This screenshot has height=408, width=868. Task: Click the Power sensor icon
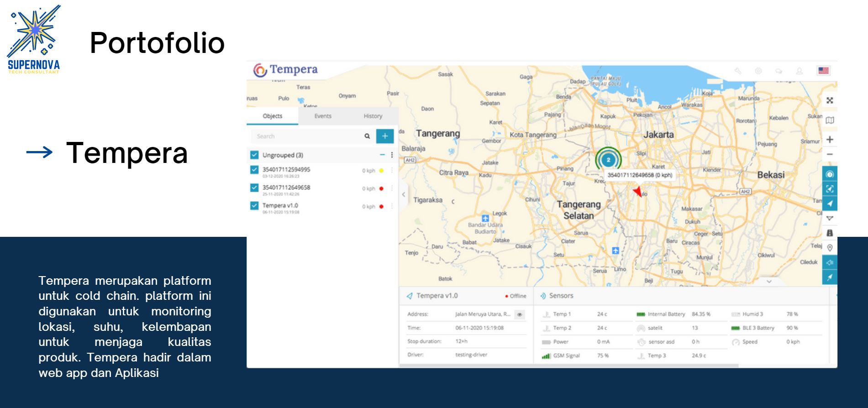tap(546, 342)
